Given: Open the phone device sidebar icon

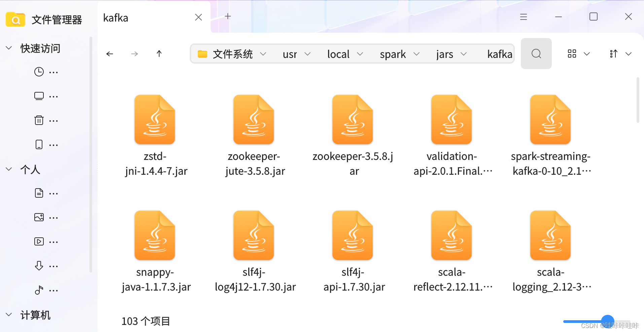Looking at the screenshot, I should tap(39, 144).
